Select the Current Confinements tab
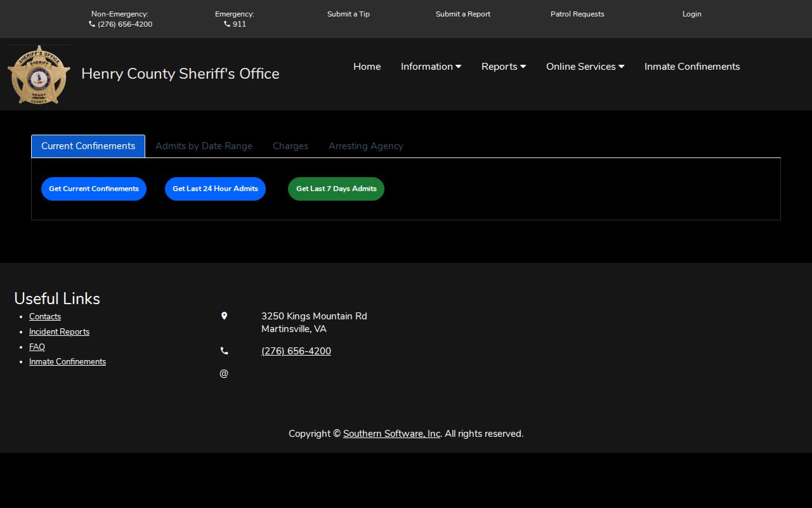Image resolution: width=812 pixels, height=508 pixels. click(88, 146)
